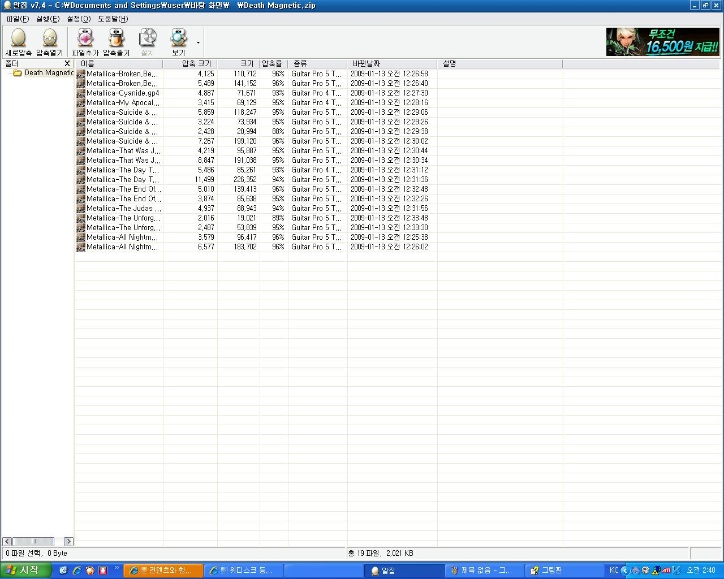Click the folder pane scrollbar left arrow
724x579 pixels.
(7, 541)
